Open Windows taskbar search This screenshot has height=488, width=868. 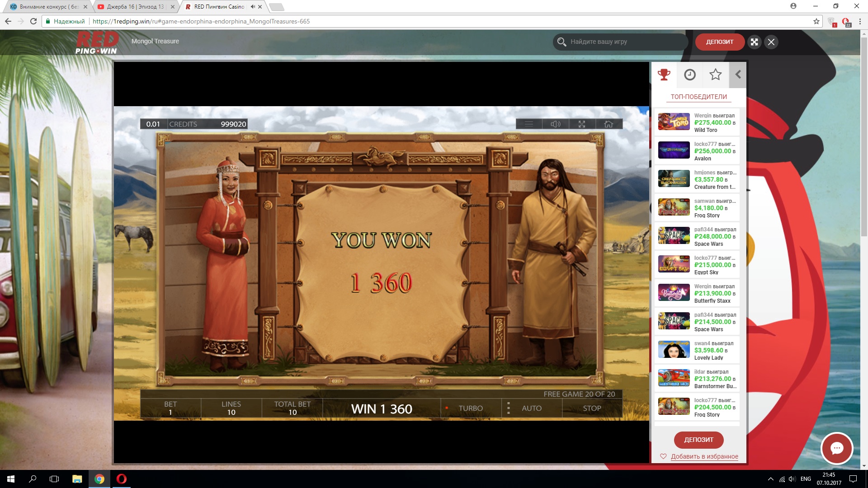click(x=33, y=479)
